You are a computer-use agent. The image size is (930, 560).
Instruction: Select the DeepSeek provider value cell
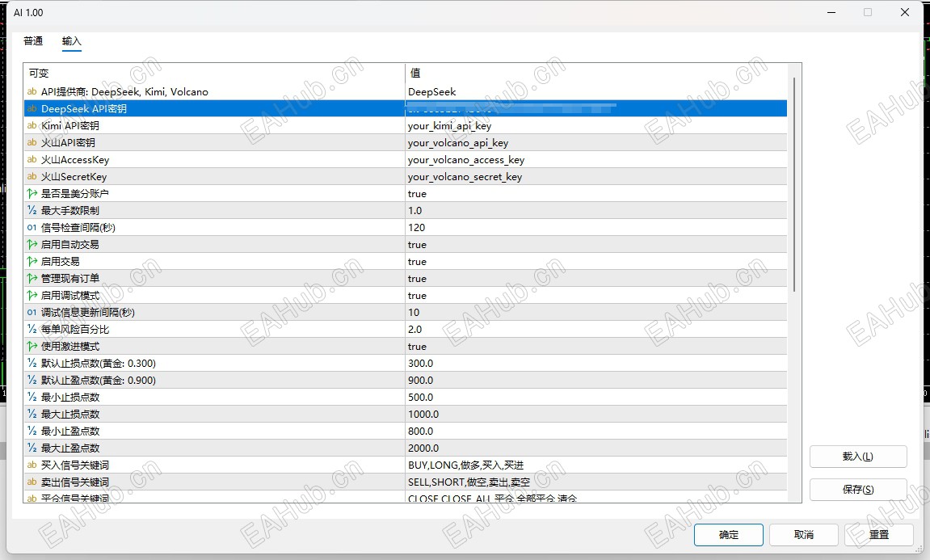[x=596, y=91]
